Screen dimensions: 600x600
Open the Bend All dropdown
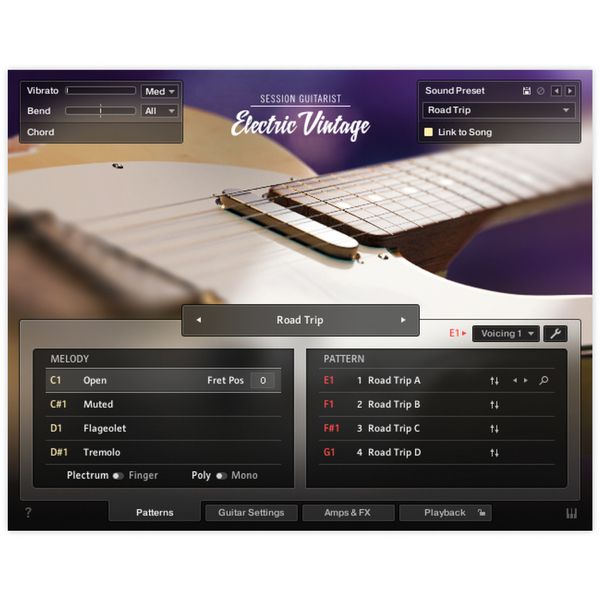(160, 111)
